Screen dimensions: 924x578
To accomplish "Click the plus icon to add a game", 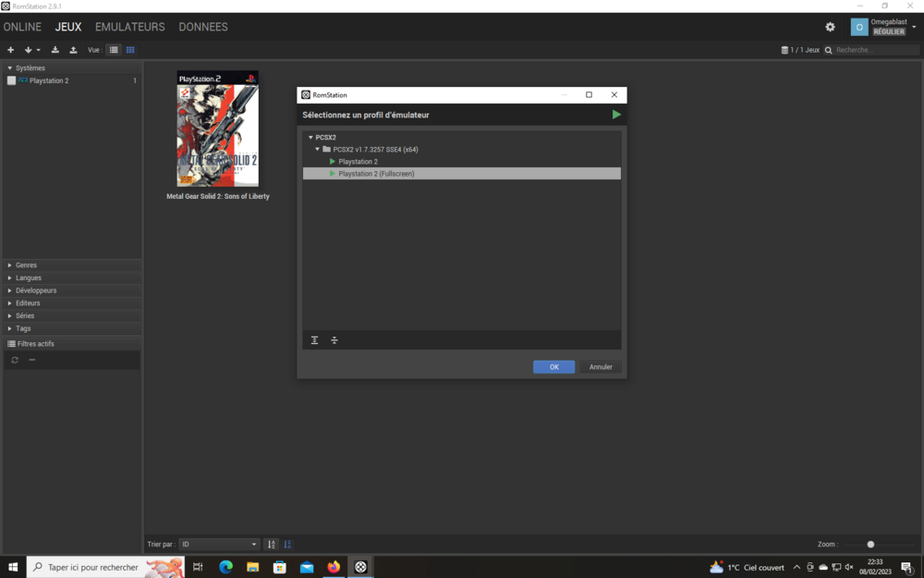I will (10, 50).
